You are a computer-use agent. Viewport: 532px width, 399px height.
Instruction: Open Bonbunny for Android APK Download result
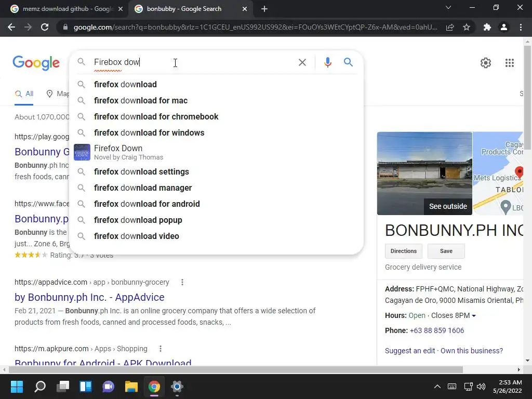point(103,362)
